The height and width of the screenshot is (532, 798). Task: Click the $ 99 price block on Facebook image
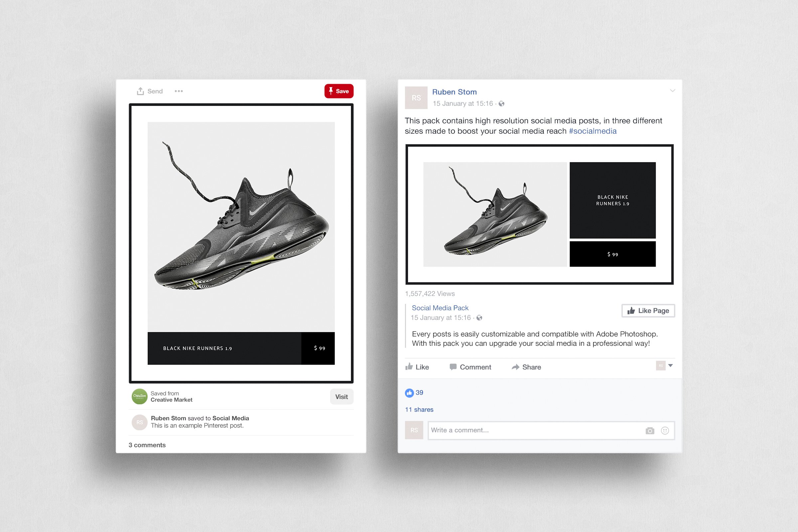(x=612, y=254)
